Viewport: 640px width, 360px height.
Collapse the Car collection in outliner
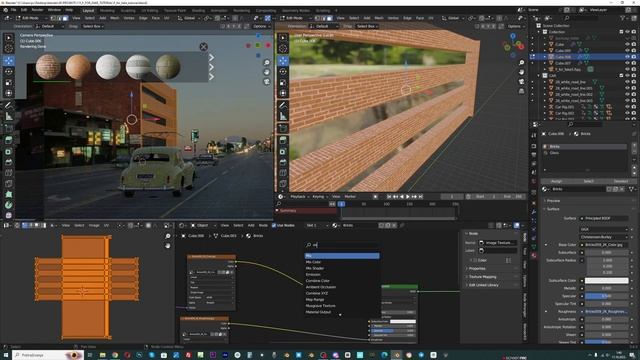[539, 76]
